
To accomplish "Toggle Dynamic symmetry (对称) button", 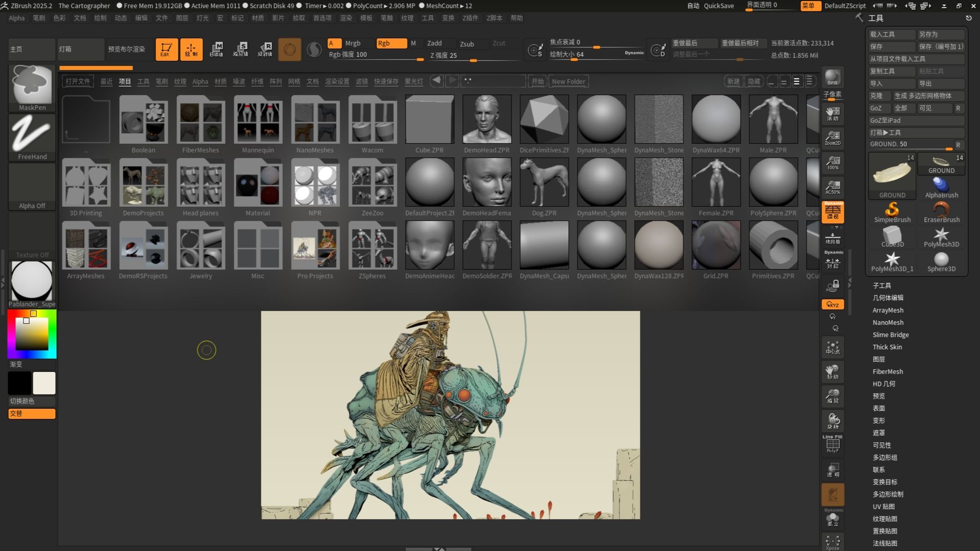I will [833, 261].
